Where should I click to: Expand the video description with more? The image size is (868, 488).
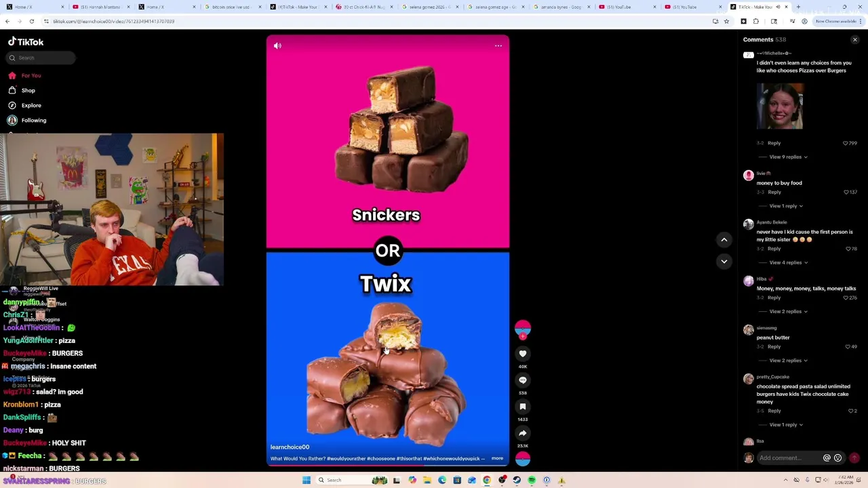(497, 459)
